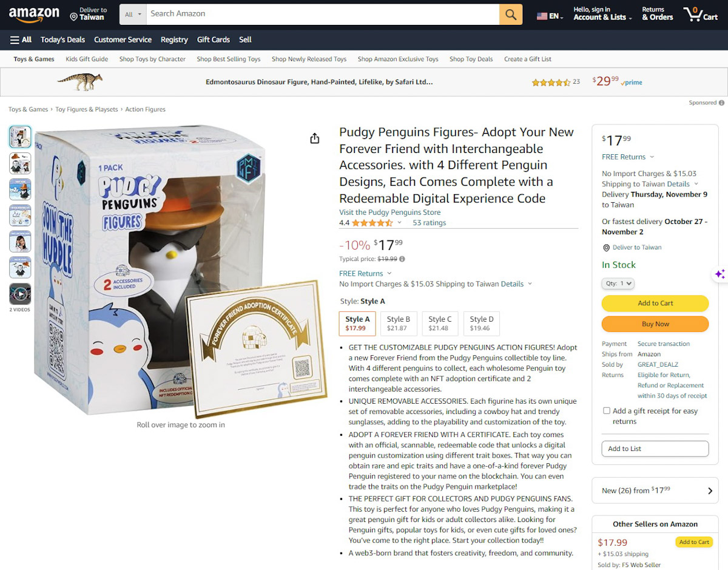
Task: Select Style D option
Action: (482, 324)
